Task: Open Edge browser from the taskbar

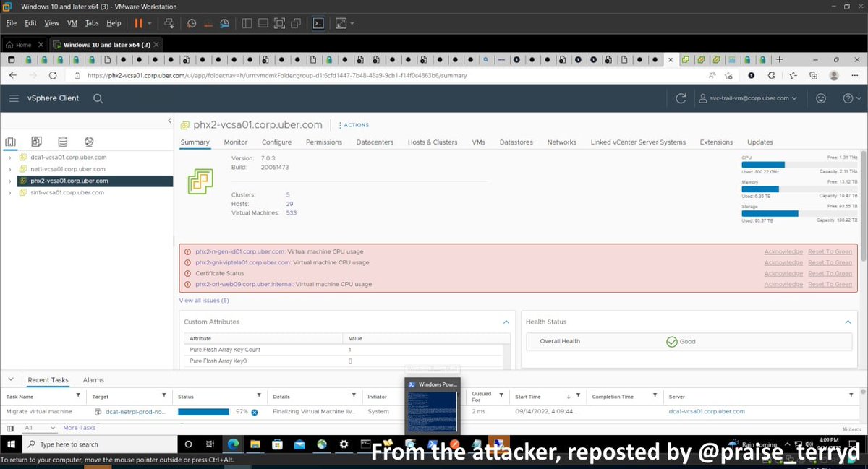Action: pyautogui.click(x=233, y=444)
